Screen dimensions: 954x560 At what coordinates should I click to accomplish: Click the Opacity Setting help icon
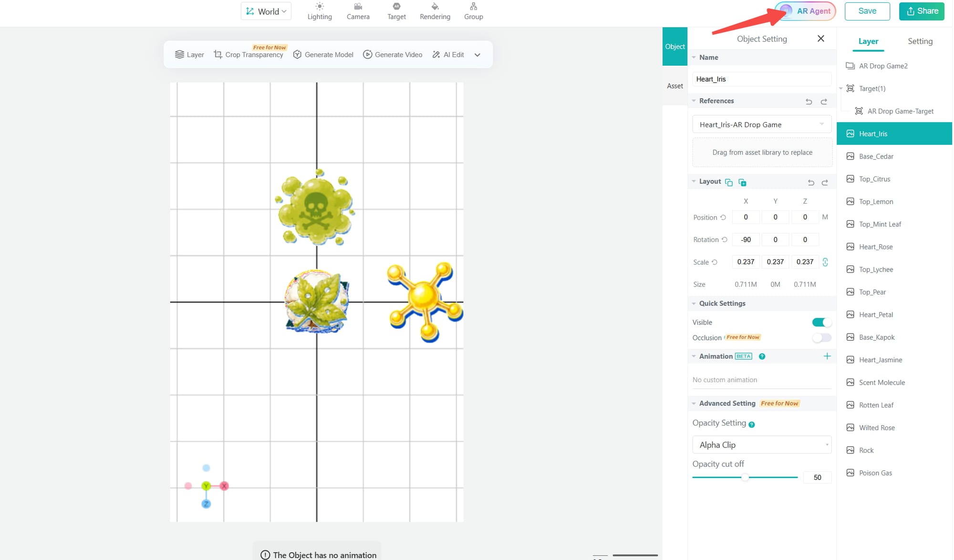click(x=752, y=425)
